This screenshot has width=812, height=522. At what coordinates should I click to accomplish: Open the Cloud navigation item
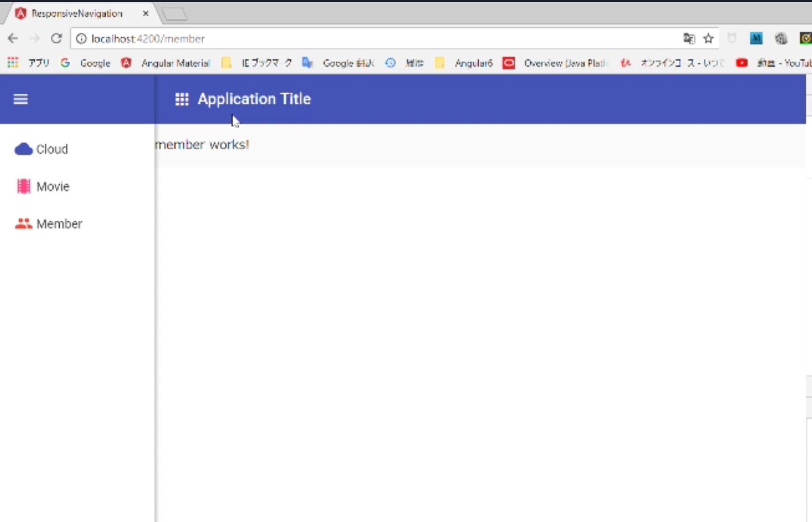77,149
